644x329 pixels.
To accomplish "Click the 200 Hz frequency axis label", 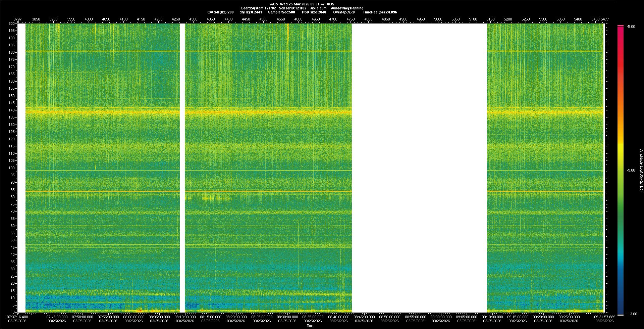I will tap(12, 24).
